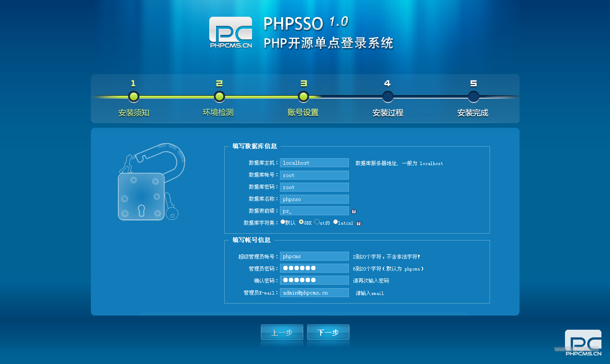Screen dimensions: 610x364
Task: Choose the utf8 charset radio button
Action: 317,222
